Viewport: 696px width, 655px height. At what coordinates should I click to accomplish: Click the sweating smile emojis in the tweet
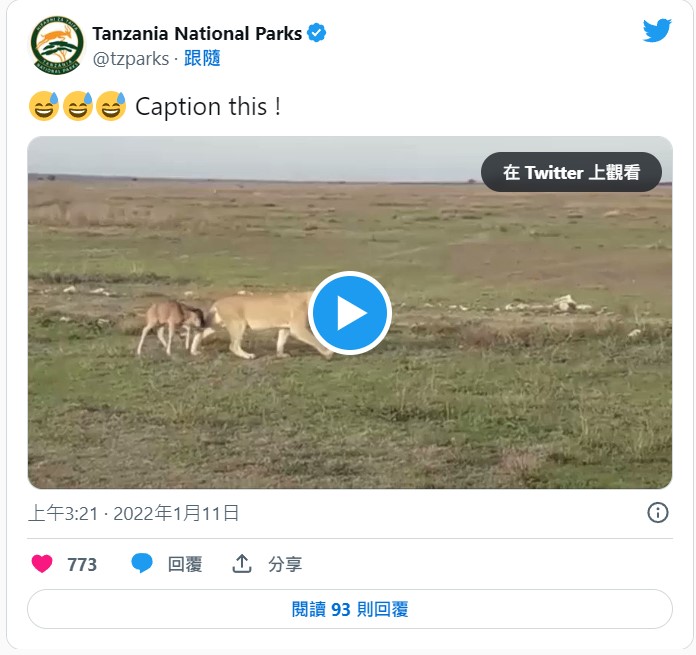coord(77,106)
